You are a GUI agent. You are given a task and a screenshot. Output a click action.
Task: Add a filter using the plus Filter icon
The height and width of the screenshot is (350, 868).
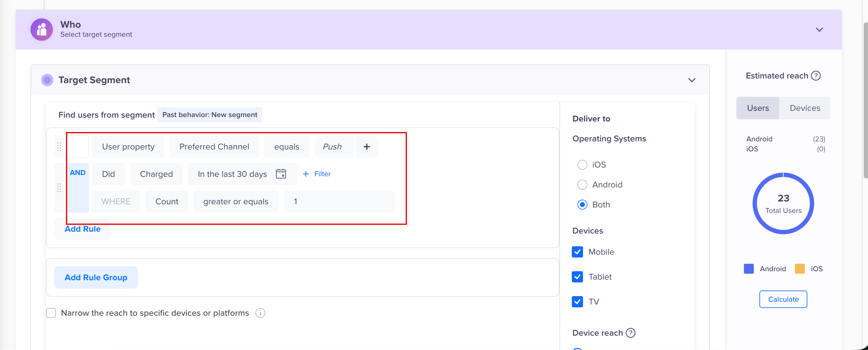[306, 174]
